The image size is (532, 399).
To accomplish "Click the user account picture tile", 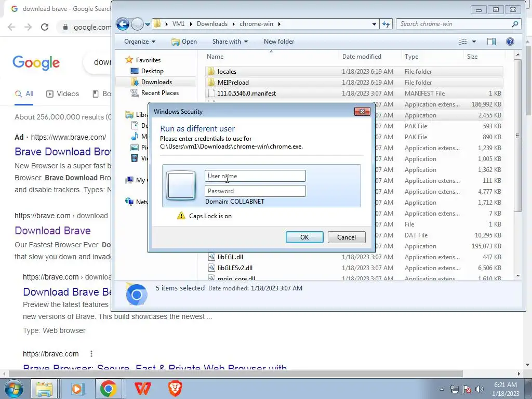I will pyautogui.click(x=181, y=185).
